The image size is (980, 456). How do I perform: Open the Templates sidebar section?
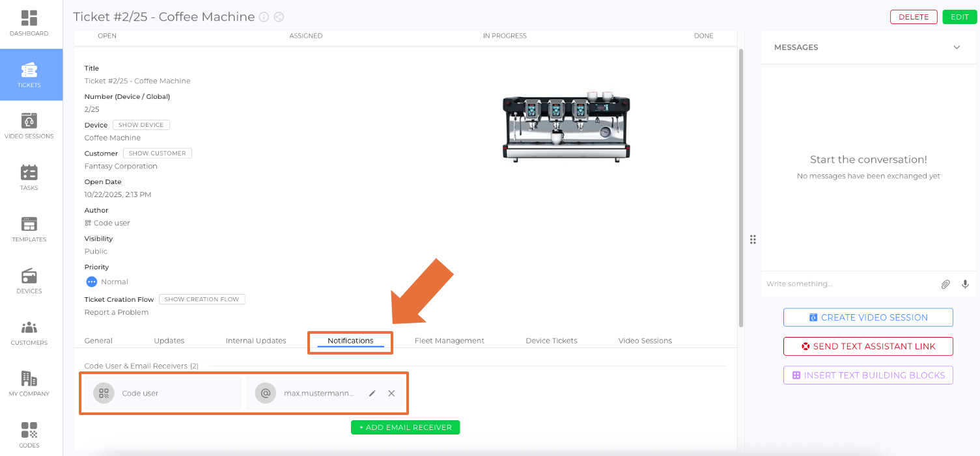click(x=29, y=229)
